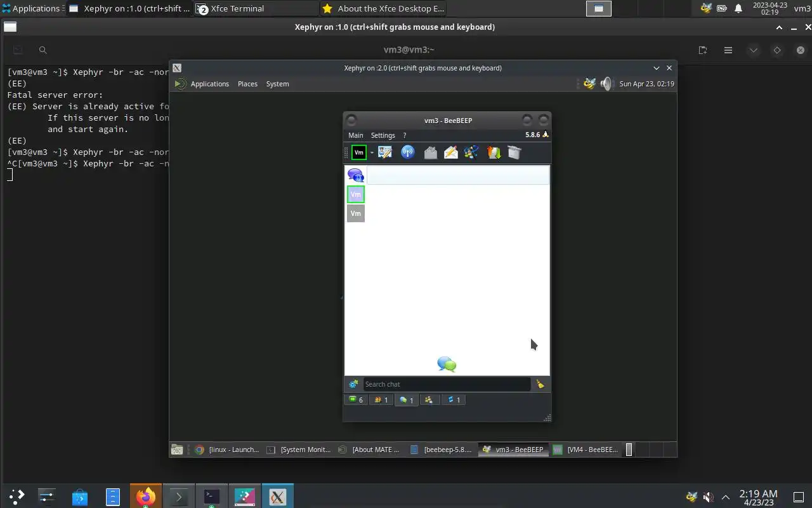Switch to [linux - Launch... task in MATE taskbar

pyautogui.click(x=226, y=450)
